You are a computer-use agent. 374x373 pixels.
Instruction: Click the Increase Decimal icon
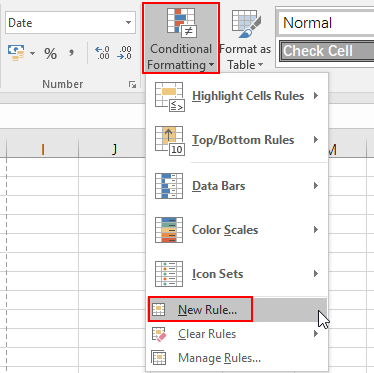pos(102,53)
